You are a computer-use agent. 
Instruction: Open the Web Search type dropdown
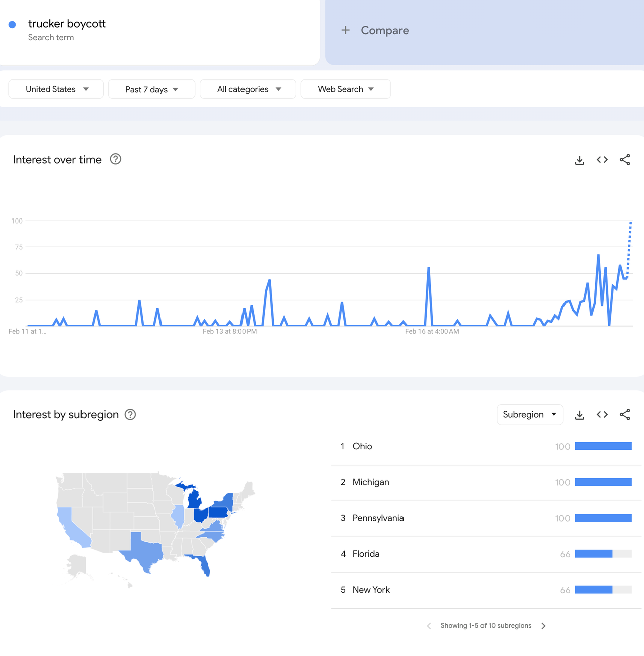click(346, 89)
